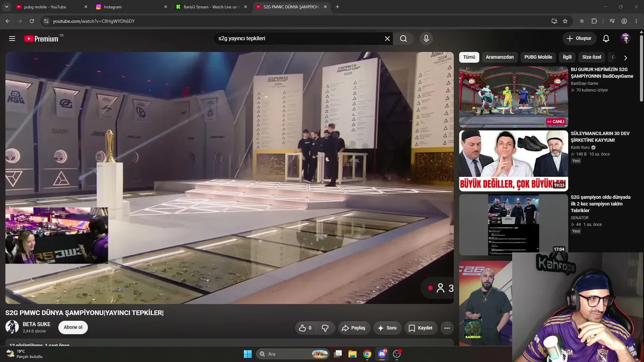Open Task View on the taskbar
644x362 pixels.
click(x=338, y=354)
